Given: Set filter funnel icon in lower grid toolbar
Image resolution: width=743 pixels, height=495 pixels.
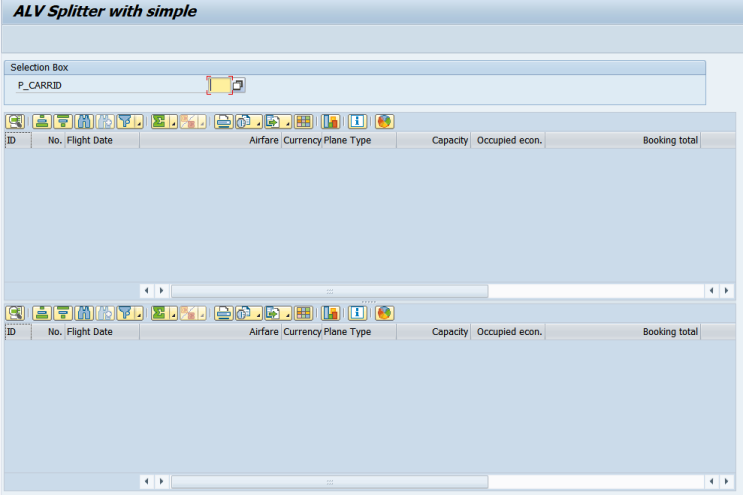Looking at the screenshot, I should pyautogui.click(x=125, y=313).
